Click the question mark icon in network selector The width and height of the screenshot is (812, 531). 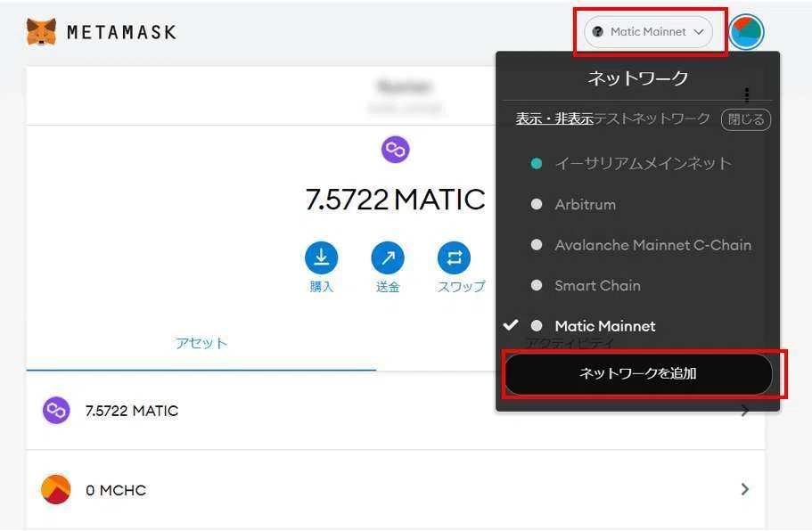pos(597,31)
